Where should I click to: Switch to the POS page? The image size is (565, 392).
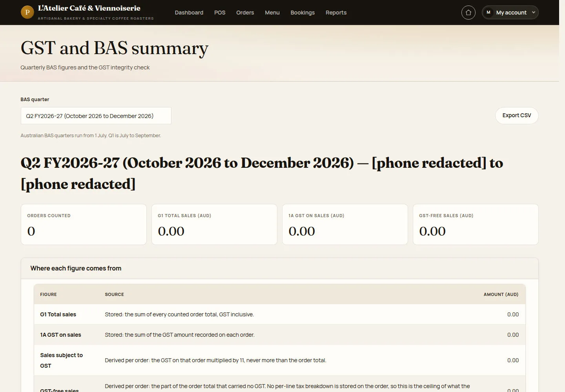(x=220, y=13)
